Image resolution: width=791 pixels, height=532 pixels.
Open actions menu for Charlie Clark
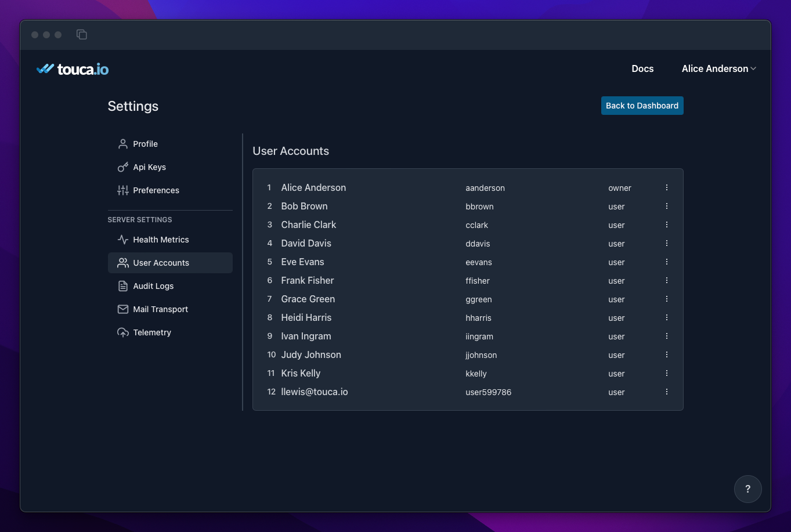667,225
